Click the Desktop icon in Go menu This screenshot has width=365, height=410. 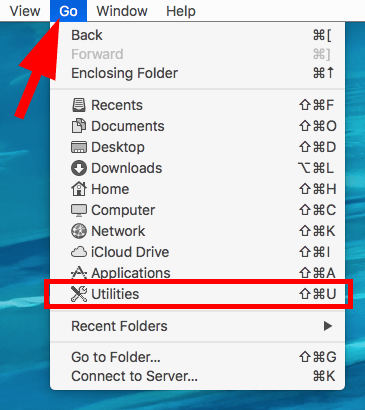79,147
